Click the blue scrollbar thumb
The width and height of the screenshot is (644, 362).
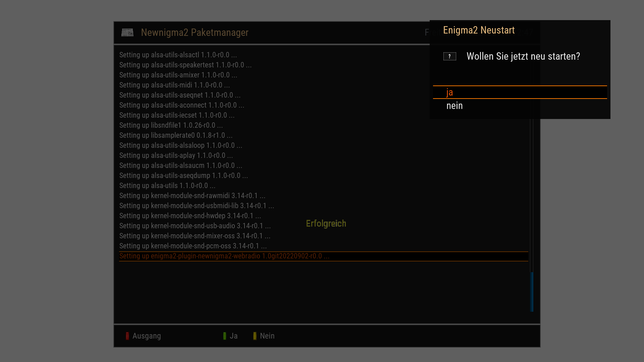coord(532,292)
